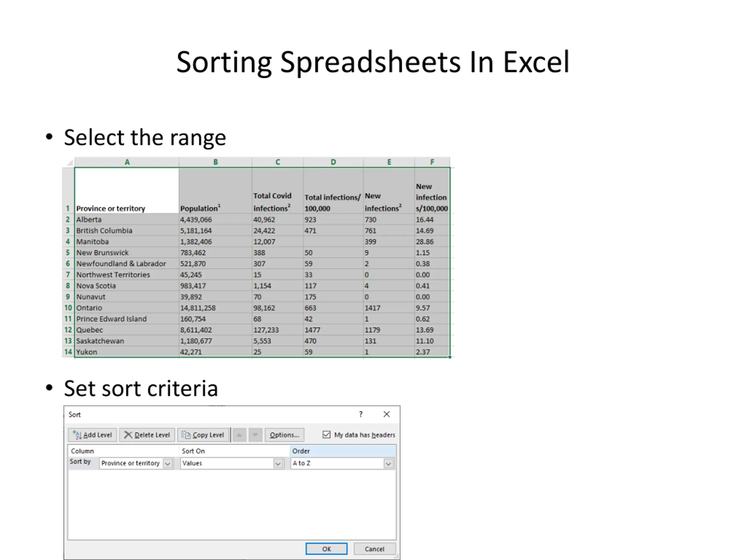Click the Population header cell
Screen dimensions: 747x560
coord(215,191)
